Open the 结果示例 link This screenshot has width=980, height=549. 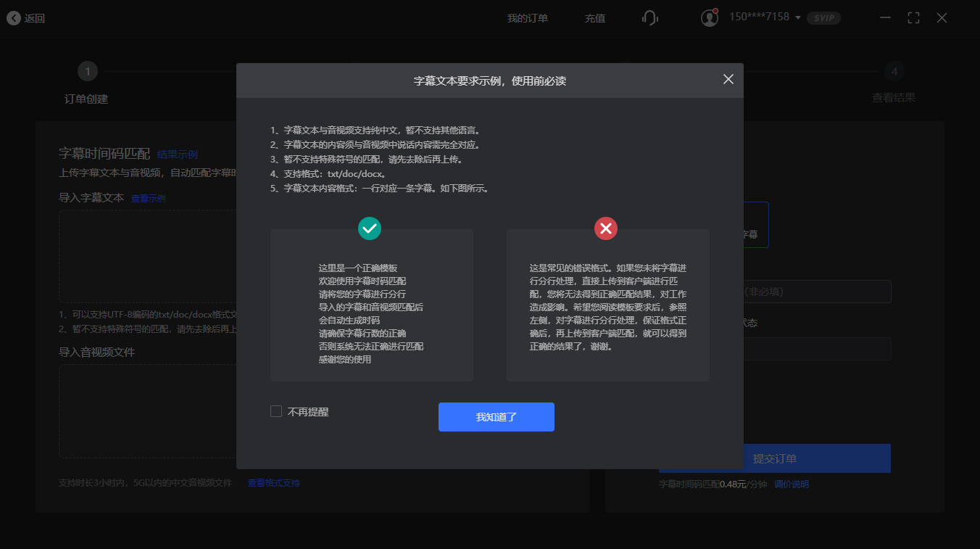click(x=176, y=154)
